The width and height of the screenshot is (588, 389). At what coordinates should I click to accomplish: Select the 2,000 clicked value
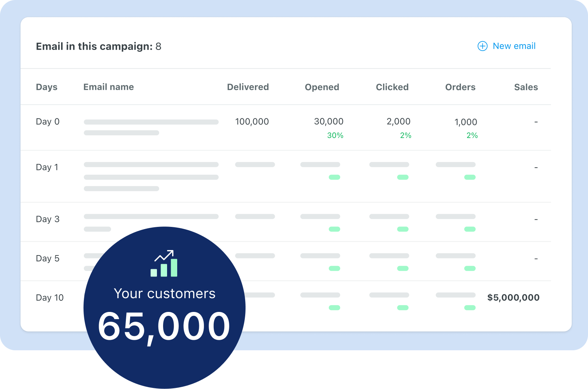(x=399, y=122)
